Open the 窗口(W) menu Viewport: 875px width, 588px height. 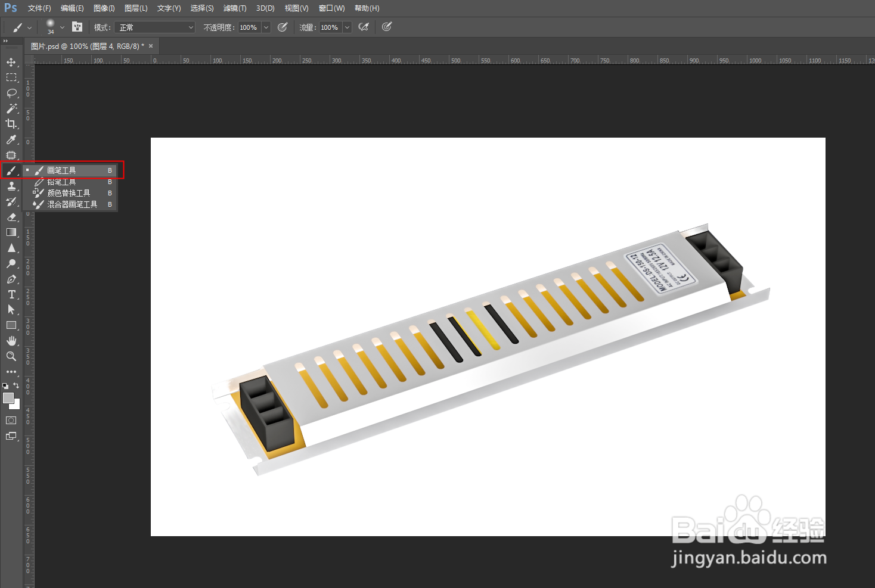coord(331,8)
